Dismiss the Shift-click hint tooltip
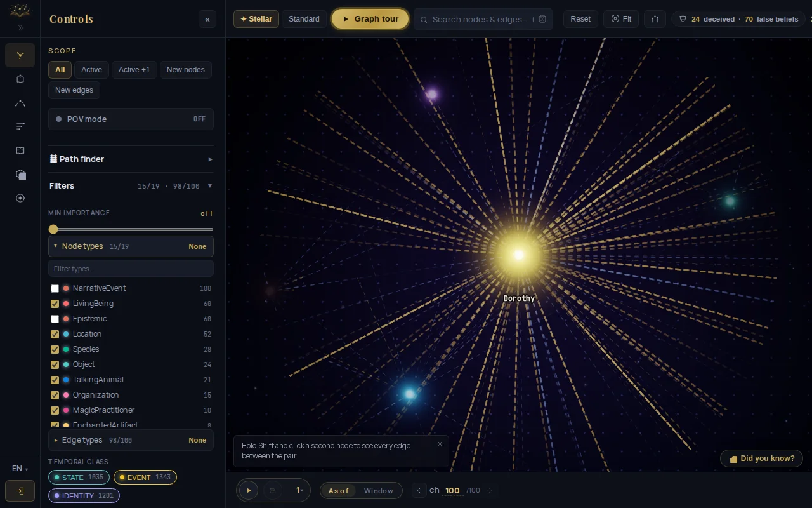Image resolution: width=812 pixels, height=508 pixels. pyautogui.click(x=440, y=444)
